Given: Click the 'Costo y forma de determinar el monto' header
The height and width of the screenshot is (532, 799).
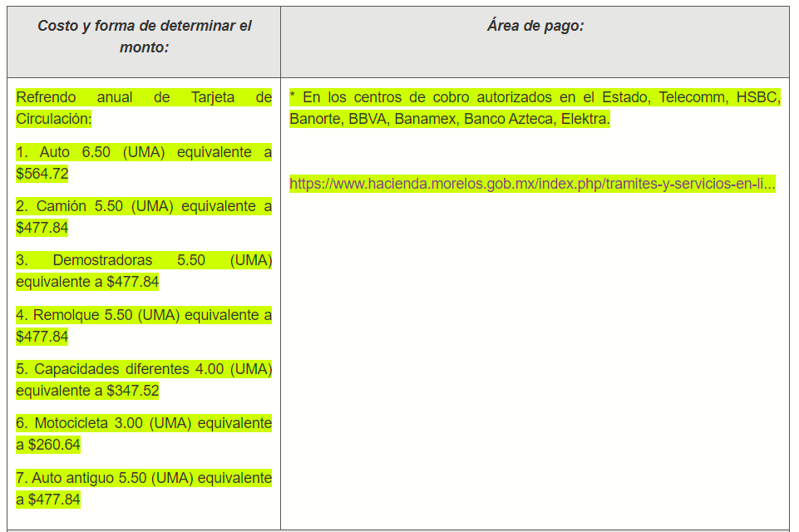Looking at the screenshot, I should [144, 37].
